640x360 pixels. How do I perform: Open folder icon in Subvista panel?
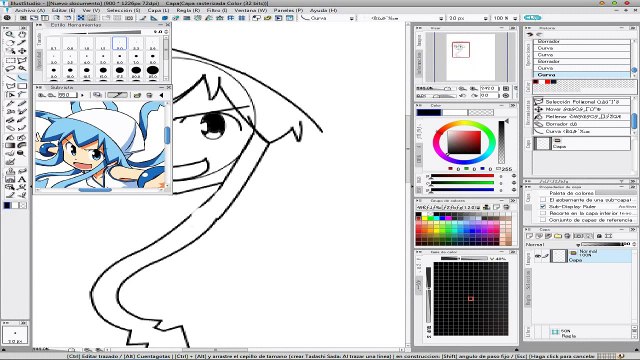137,95
